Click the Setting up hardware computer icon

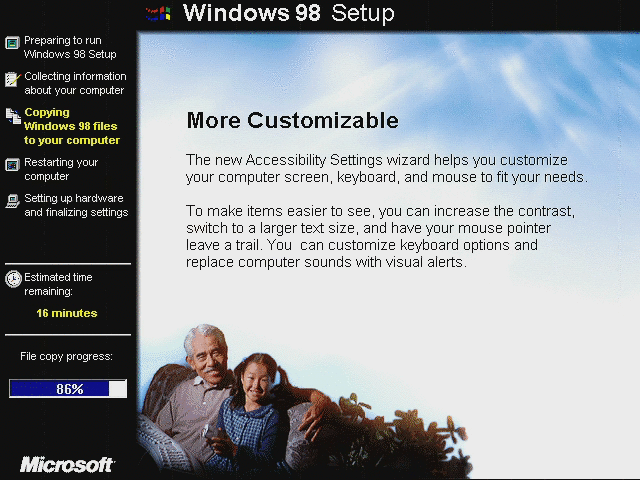pyautogui.click(x=13, y=201)
